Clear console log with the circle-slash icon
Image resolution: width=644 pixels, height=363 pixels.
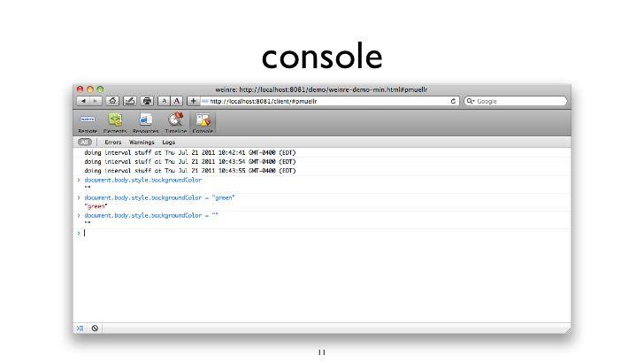tap(95, 328)
